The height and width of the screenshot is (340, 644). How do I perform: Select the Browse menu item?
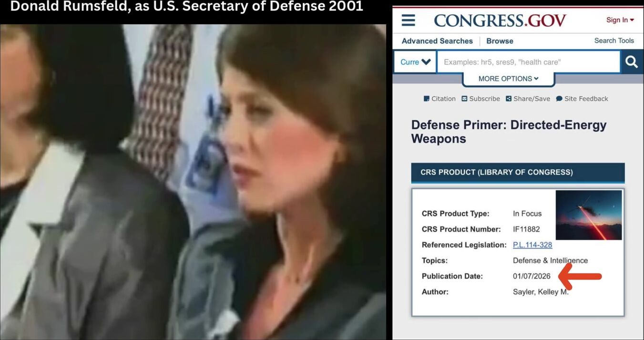(x=500, y=41)
